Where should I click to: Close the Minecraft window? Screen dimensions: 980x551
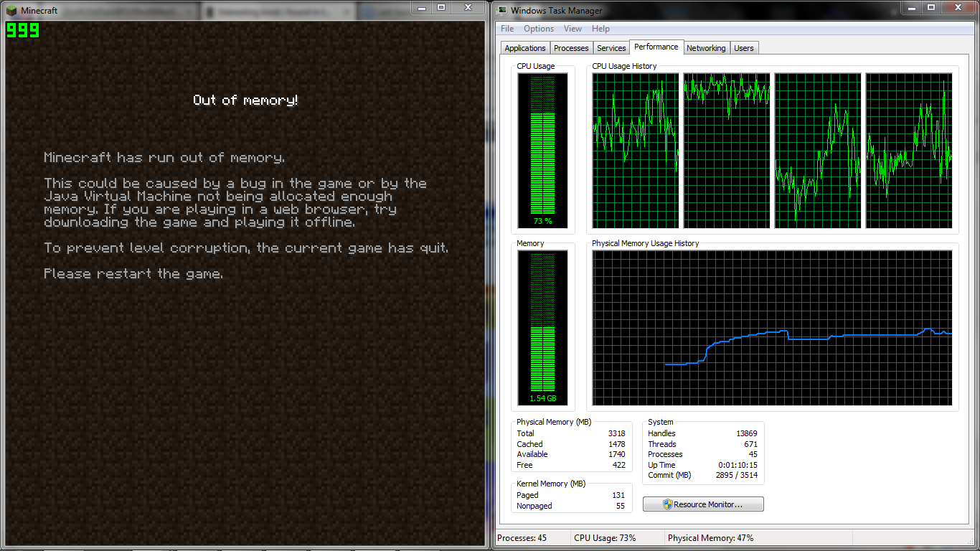pos(469,7)
